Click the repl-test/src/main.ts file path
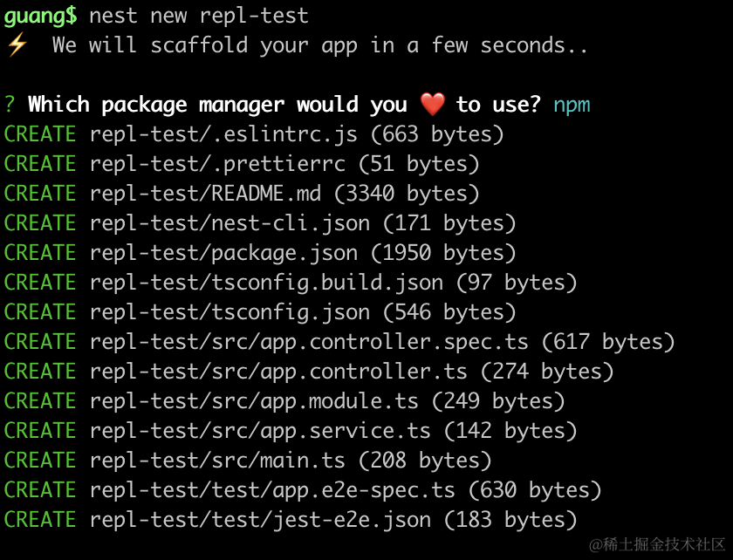 217,461
